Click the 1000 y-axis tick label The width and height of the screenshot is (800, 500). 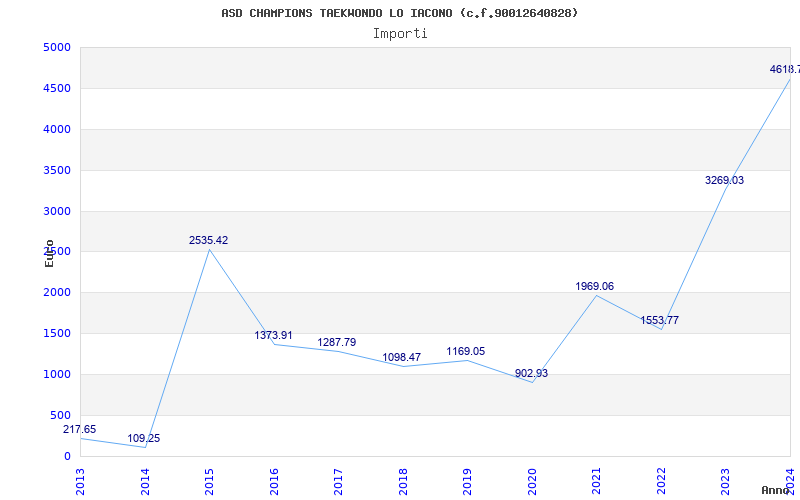click(57, 374)
